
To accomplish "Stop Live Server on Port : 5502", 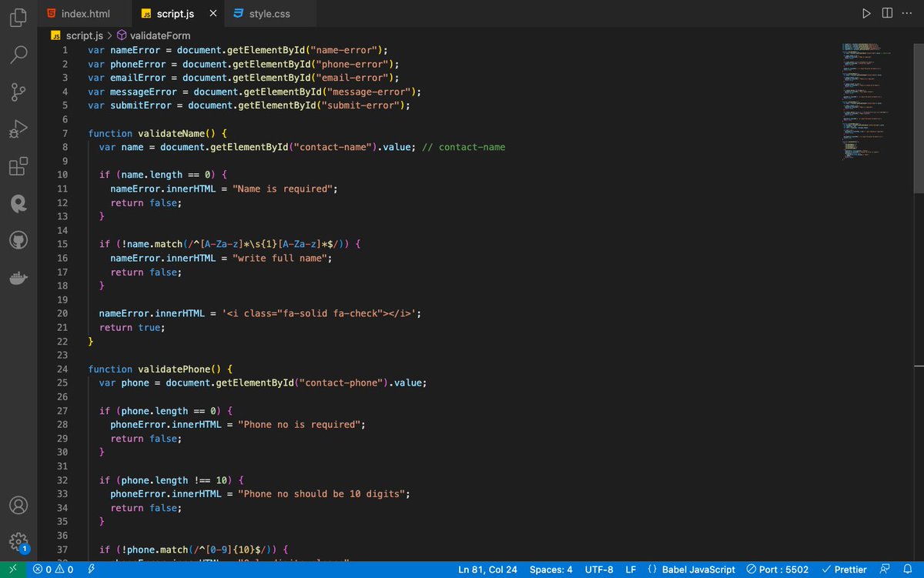I will coord(778,570).
